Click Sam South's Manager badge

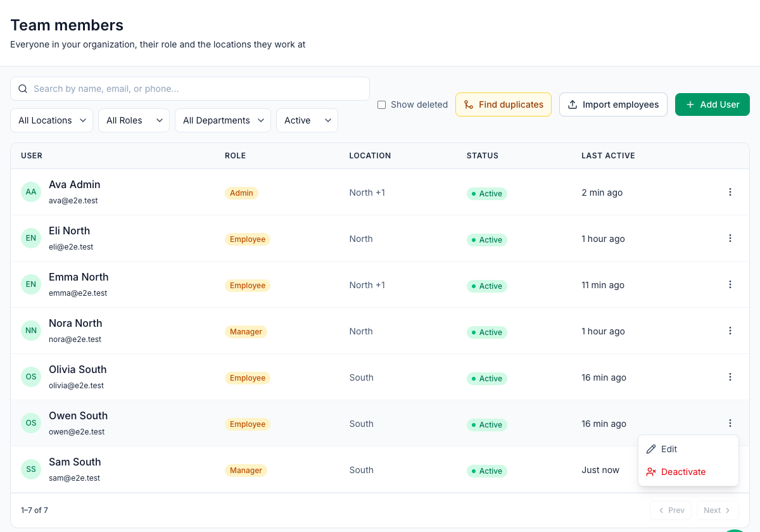tap(246, 471)
